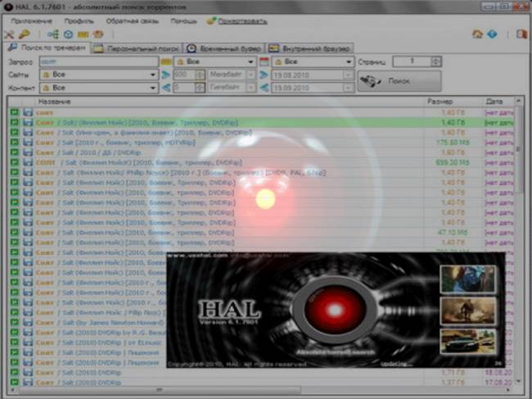Switch to the Персональный поиск tab
The width and height of the screenshot is (532, 399).
coord(137,48)
